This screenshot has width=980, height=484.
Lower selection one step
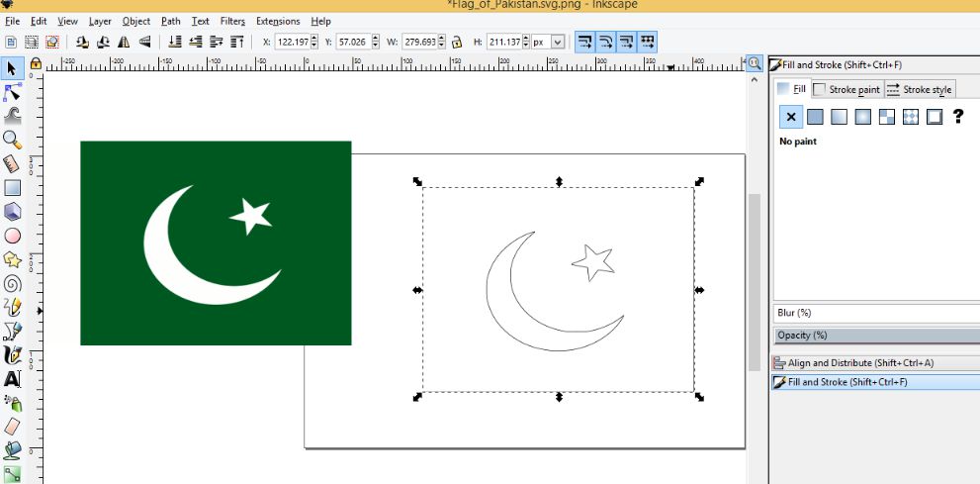(196, 42)
